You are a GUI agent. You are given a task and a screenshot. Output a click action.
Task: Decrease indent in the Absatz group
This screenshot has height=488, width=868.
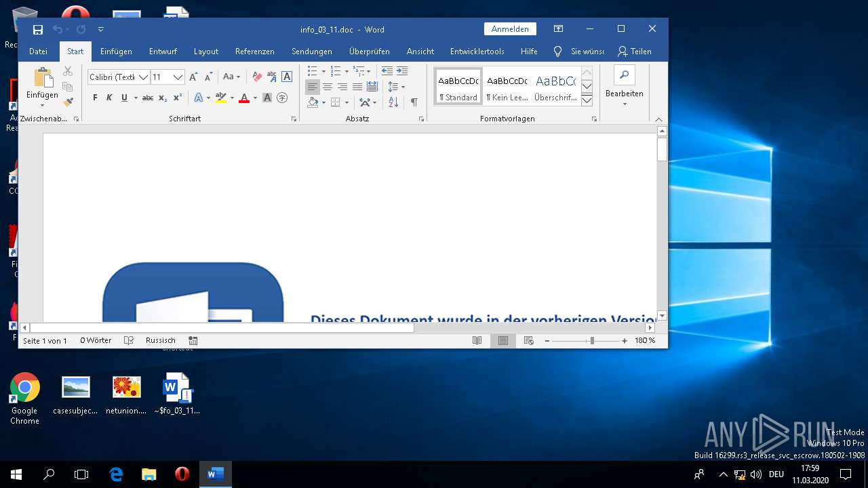coord(387,71)
